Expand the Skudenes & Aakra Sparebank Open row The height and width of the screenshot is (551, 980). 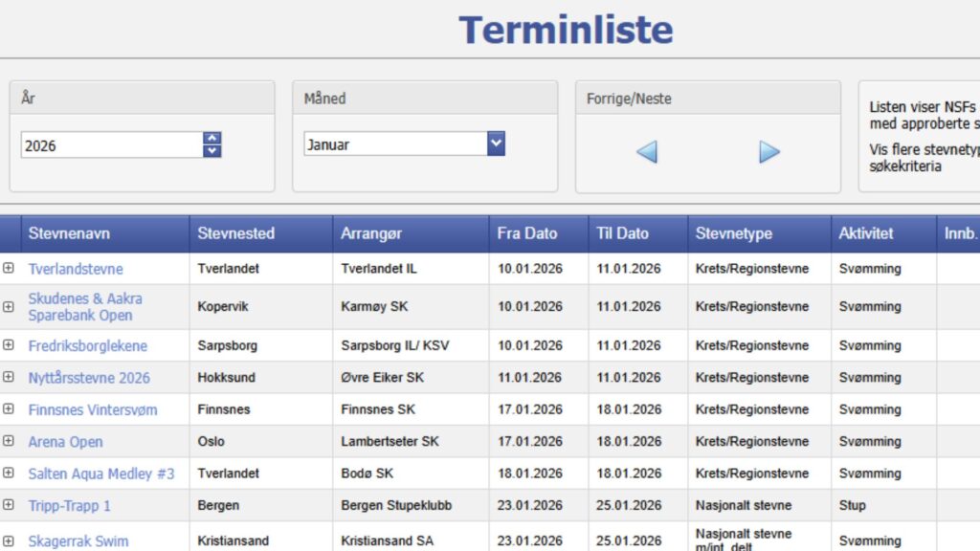[x=9, y=307]
